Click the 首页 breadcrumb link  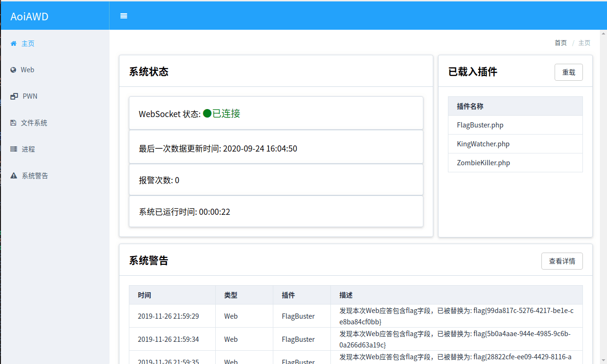[x=561, y=43]
